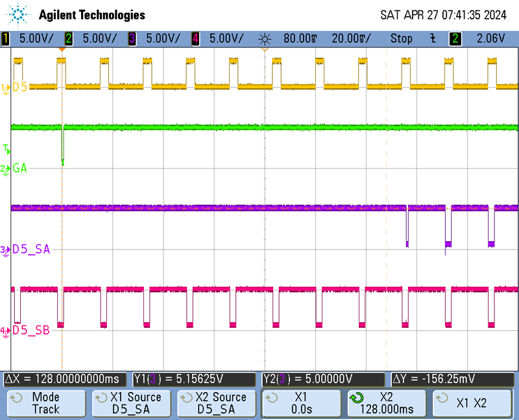Toggle the Stop run status indicator
519x420 pixels.
(x=401, y=38)
